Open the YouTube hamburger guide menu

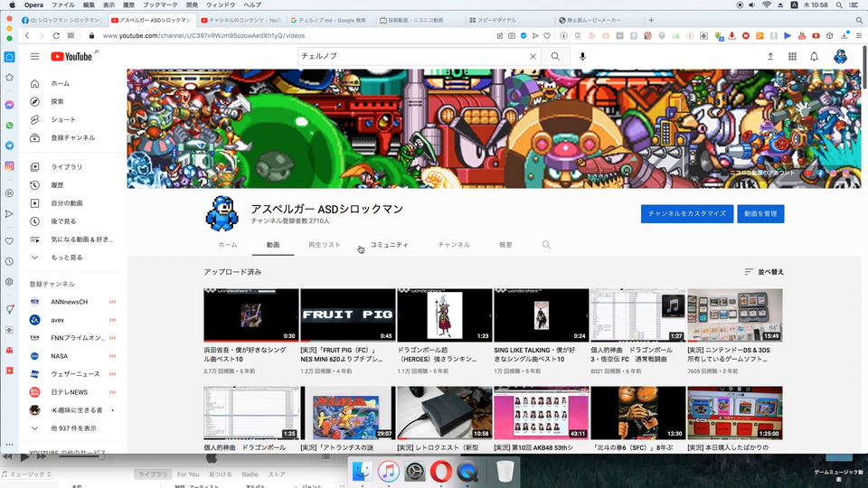pyautogui.click(x=34, y=56)
